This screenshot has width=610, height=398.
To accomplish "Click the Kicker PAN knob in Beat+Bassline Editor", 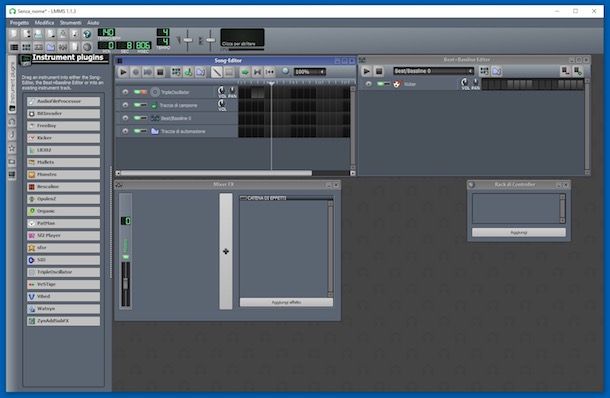I will point(475,82).
